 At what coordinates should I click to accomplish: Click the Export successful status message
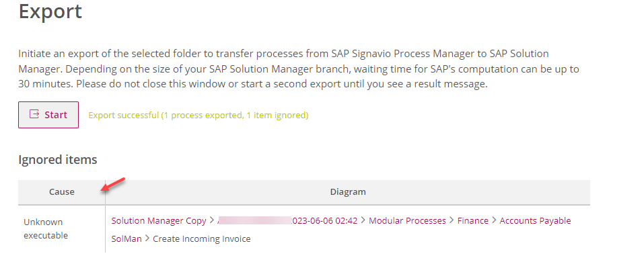click(199, 116)
